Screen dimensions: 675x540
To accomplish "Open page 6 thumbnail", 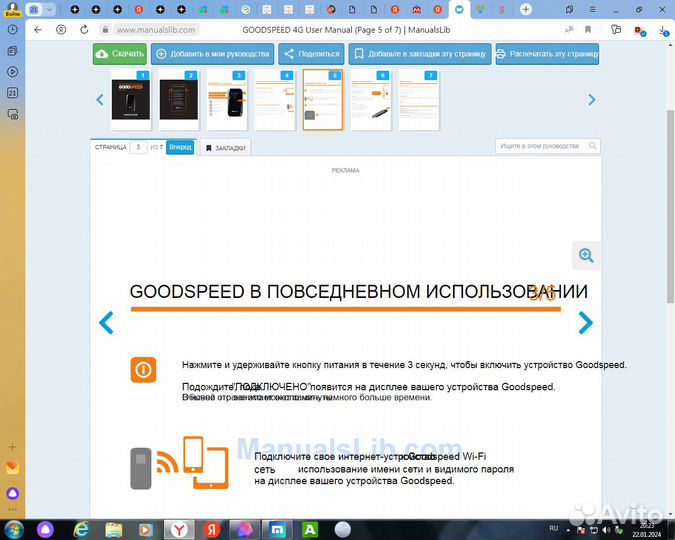I will [x=371, y=99].
